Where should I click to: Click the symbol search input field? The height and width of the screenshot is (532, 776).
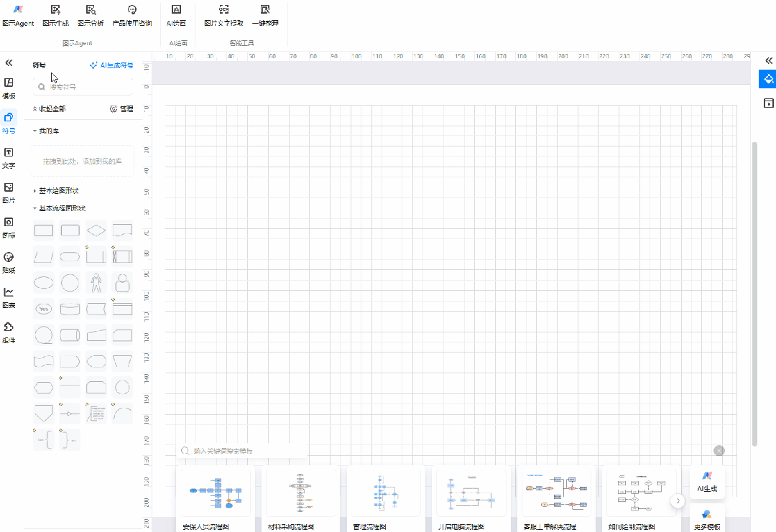pyautogui.click(x=86, y=87)
